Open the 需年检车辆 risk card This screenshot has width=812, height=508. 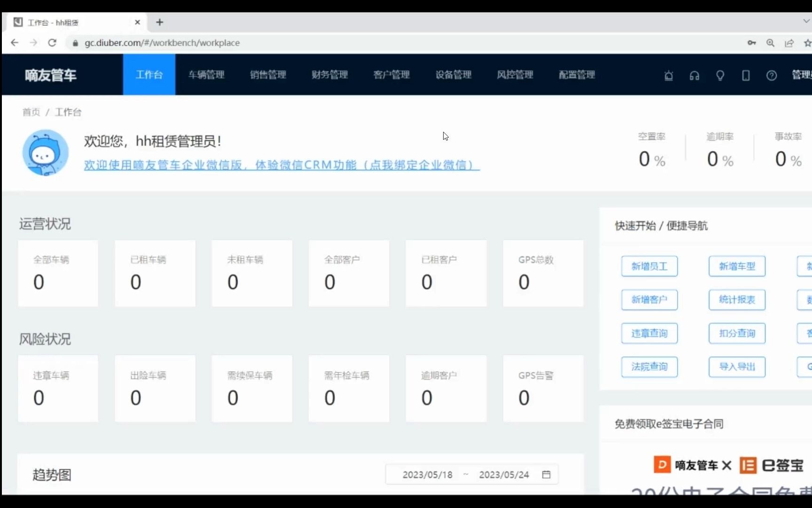349,389
